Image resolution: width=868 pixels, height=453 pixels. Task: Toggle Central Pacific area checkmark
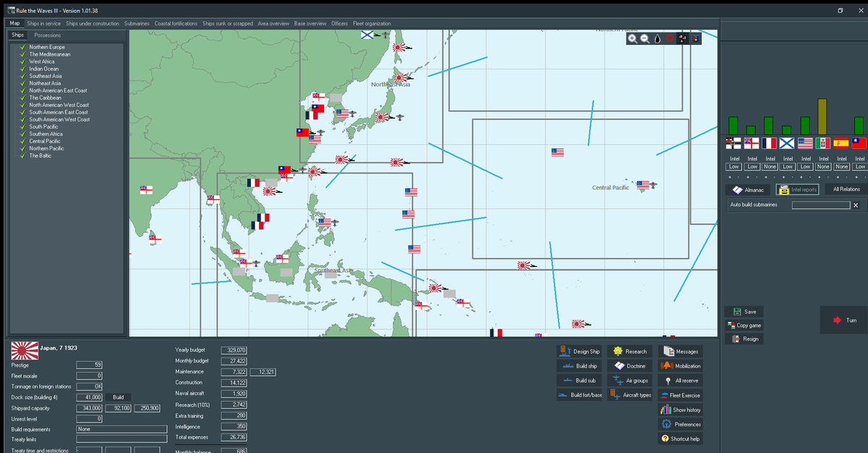23,141
